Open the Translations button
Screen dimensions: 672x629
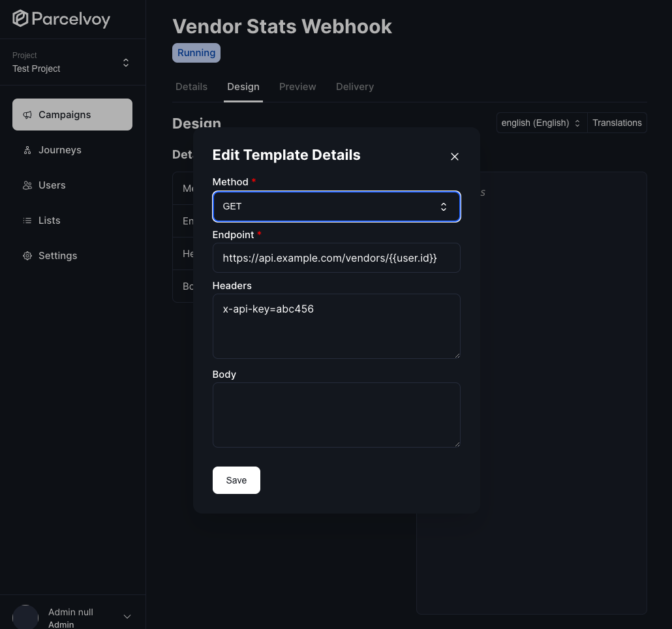(x=617, y=123)
